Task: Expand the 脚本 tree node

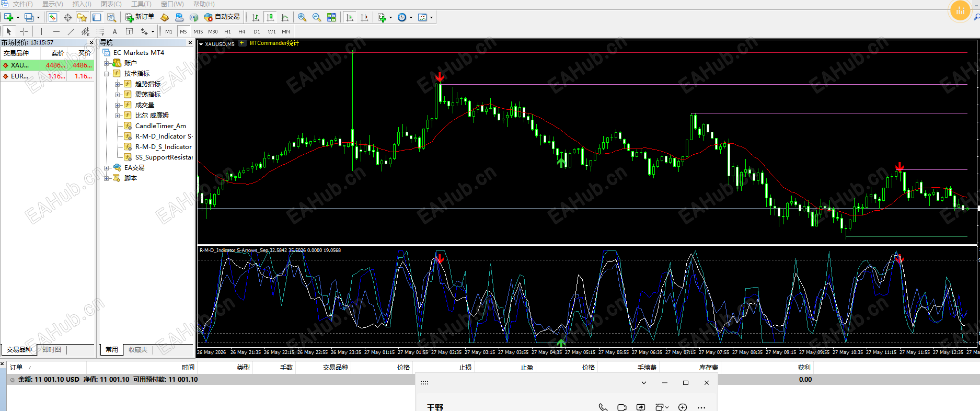Action: coord(107,178)
